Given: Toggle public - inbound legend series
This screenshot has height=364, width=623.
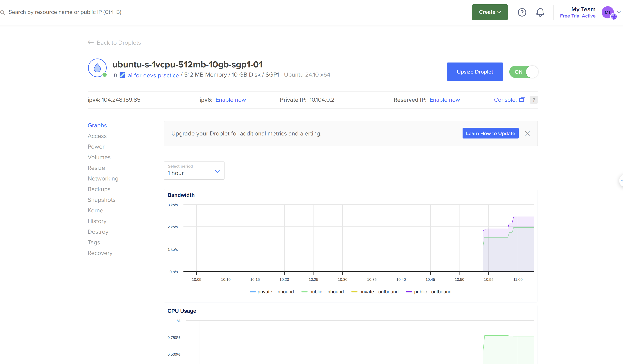Looking at the screenshot, I should pyautogui.click(x=323, y=292).
